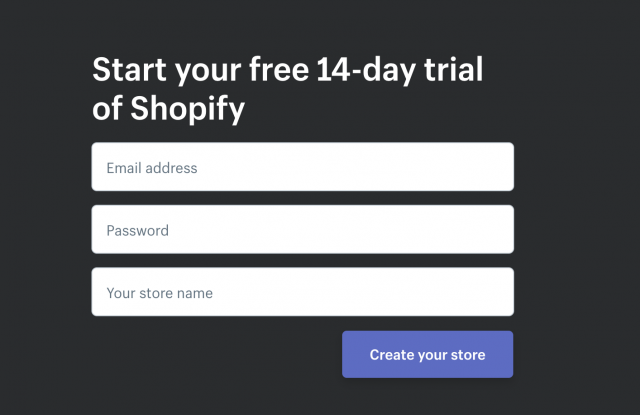Click the 'of Shopify' heading line
Image resolution: width=640 pixels, height=415 pixels.
click(168, 109)
